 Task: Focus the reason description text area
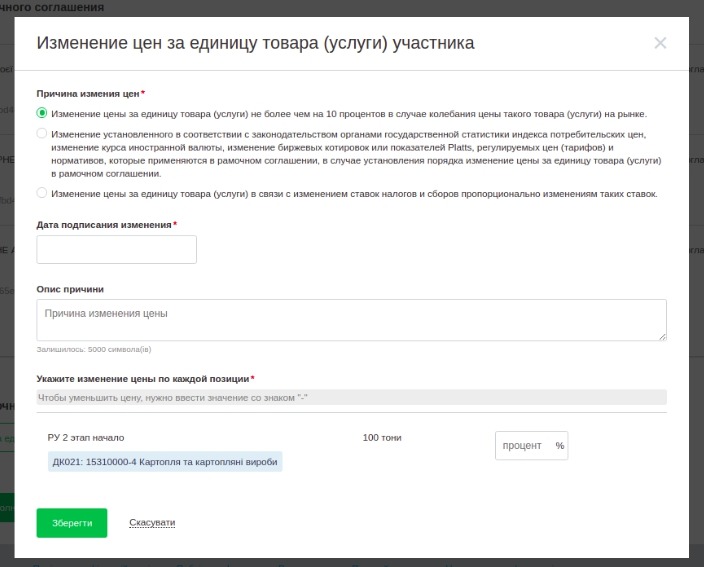(x=350, y=320)
